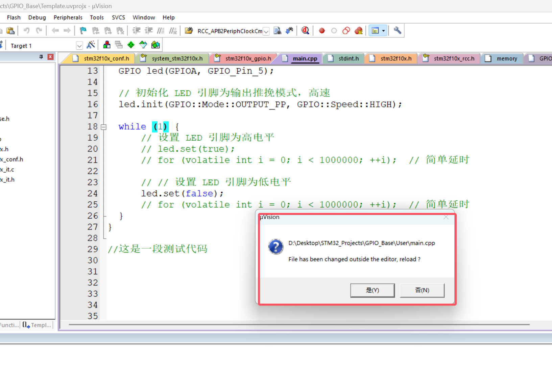Click line number 24 in the editor margin

point(93,194)
